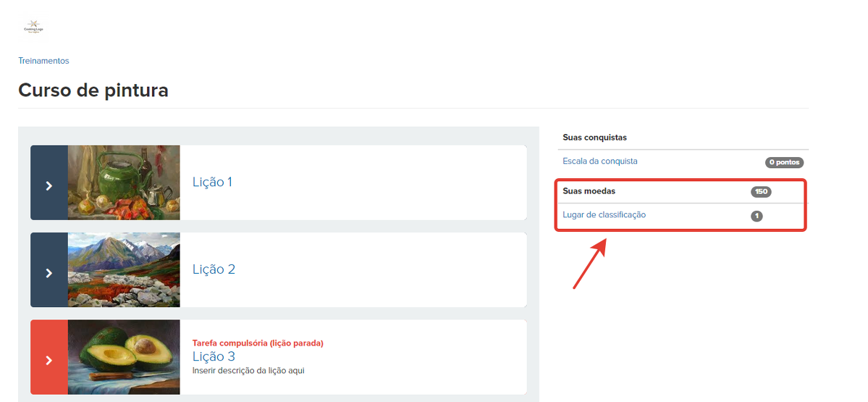Click the Suas conquistas section header
This screenshot has width=868, height=402.
[594, 137]
